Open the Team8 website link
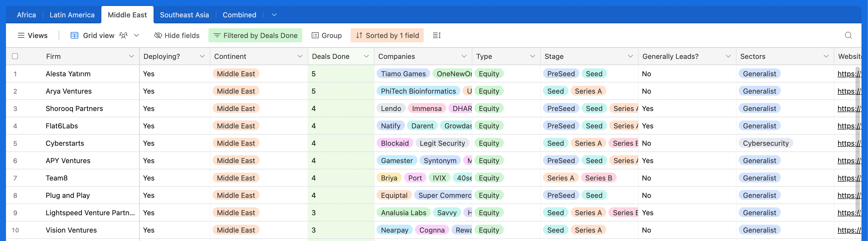 pos(849,178)
